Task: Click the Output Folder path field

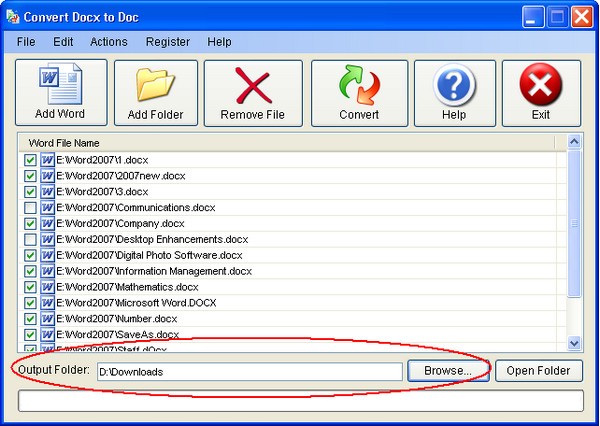Action: pyautogui.click(x=250, y=372)
